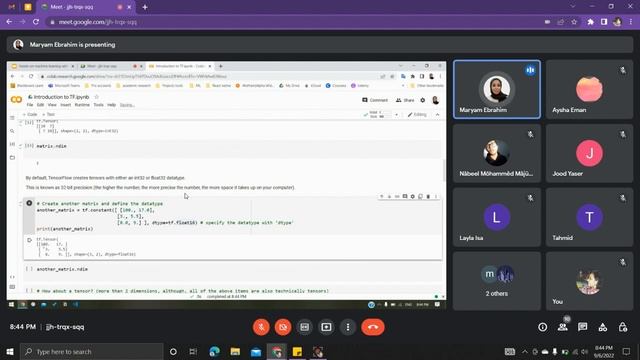Screen dimensions: 640x360
Task: Open the Tools menu in presented Colab
Action: click(98, 105)
